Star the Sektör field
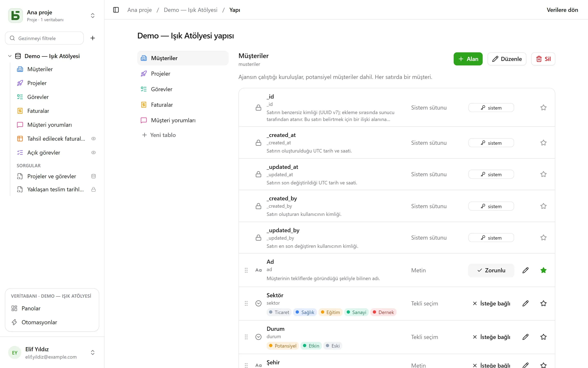This screenshot has height=368, width=588. [543, 303]
